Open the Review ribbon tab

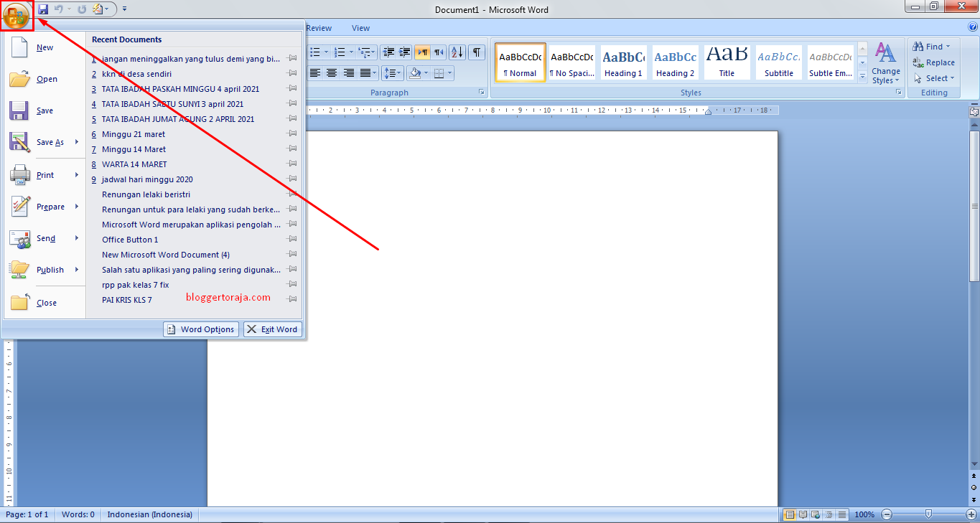pos(318,27)
